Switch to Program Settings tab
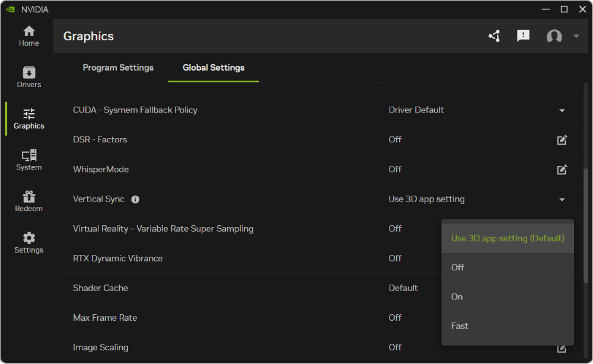The width and height of the screenshot is (593, 364). tap(118, 68)
